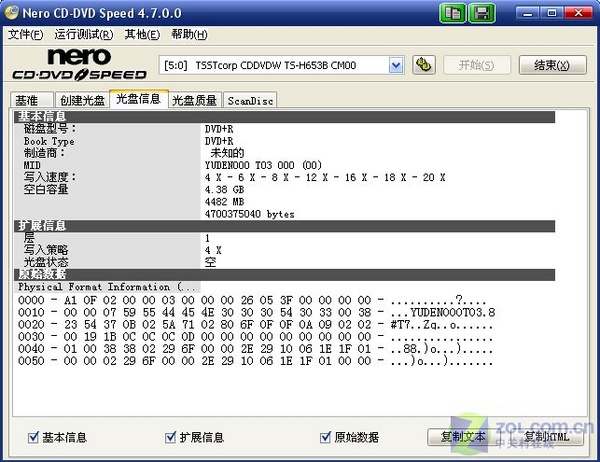This screenshot has height=462, width=600.
Task: Click the hex data row starting 0050
Action: 255,361
